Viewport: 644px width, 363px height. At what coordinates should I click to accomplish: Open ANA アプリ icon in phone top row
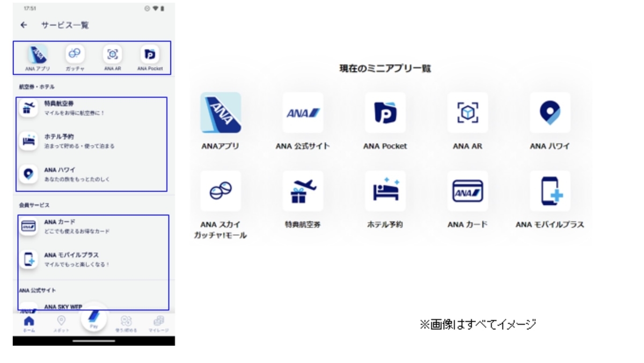pos(38,54)
